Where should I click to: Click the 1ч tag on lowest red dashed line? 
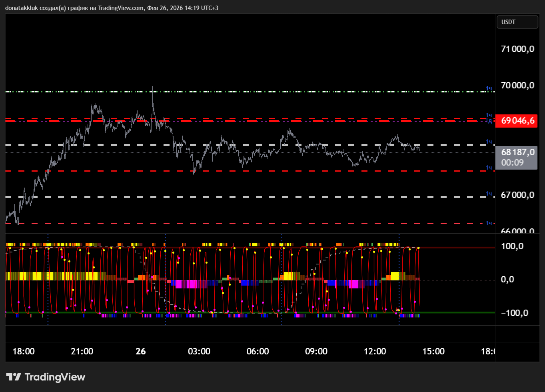pos(489,223)
